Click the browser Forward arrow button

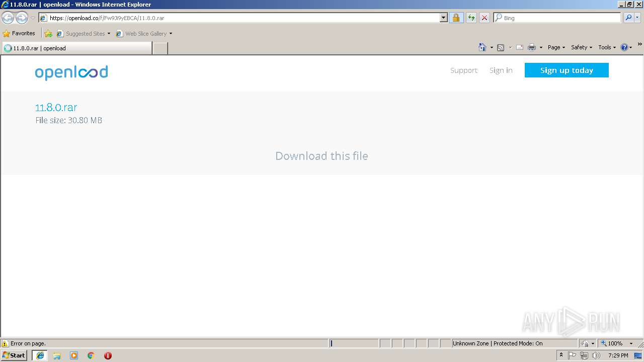pos(22,18)
